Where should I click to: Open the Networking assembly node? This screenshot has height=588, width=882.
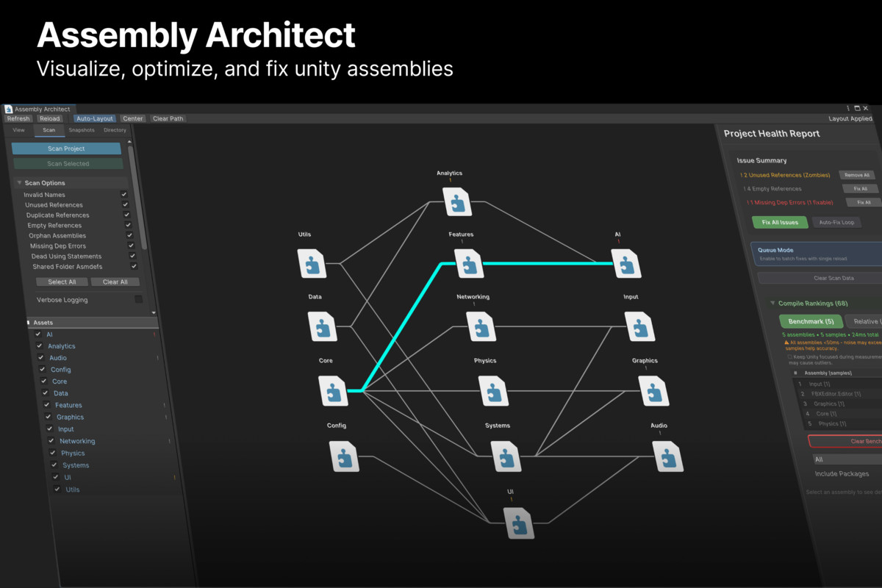coord(482,328)
